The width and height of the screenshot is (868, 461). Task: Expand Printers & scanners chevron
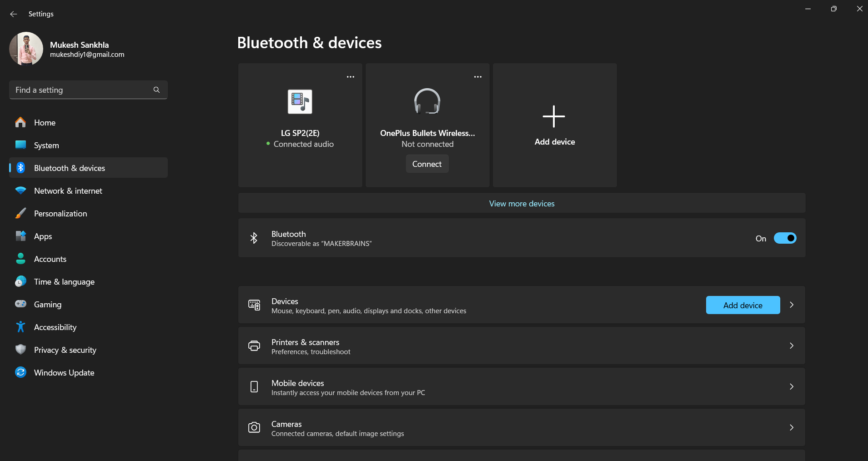(792, 346)
